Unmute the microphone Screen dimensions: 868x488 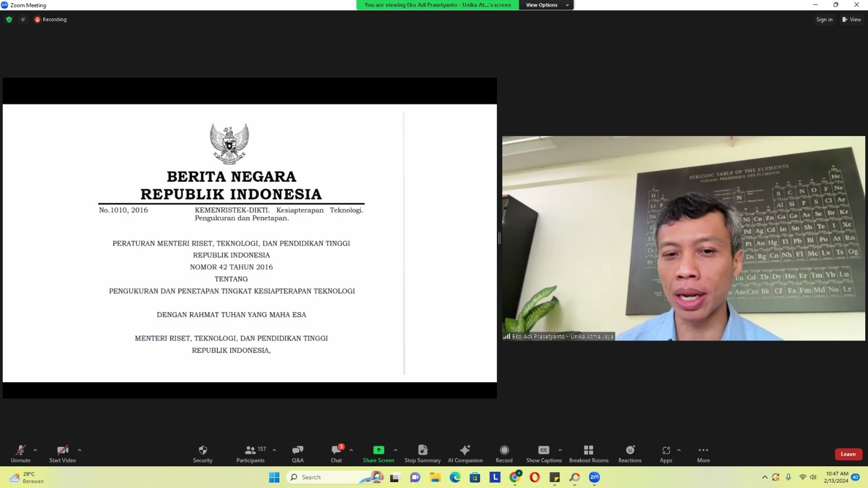tap(21, 453)
